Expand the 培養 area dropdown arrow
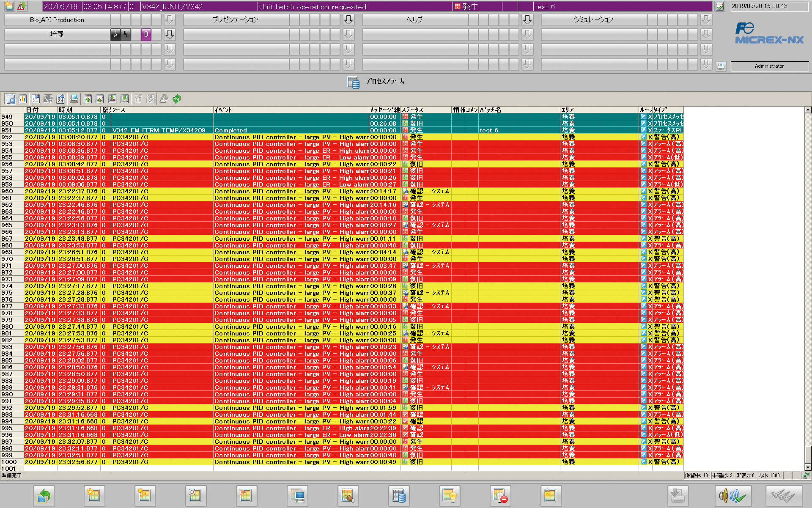 [170, 35]
